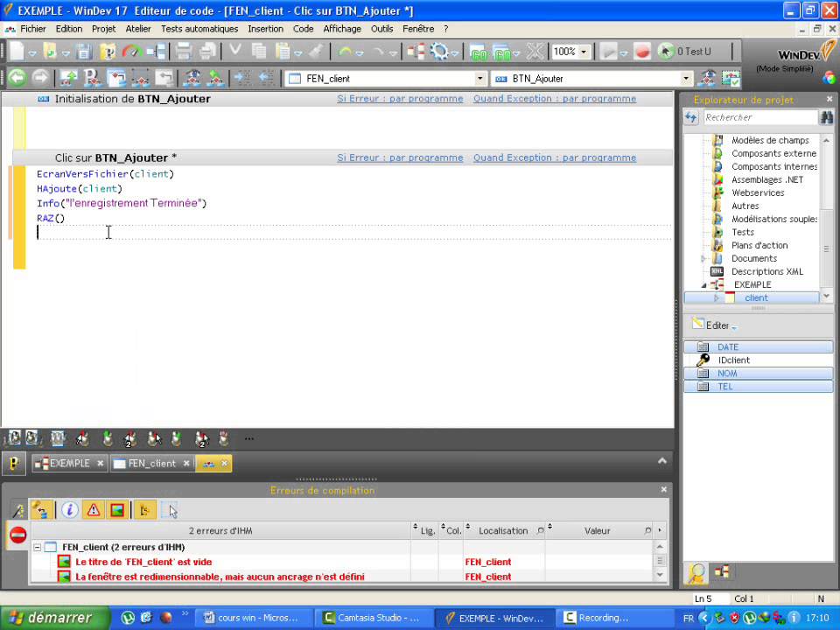Collapse the EXEMPLE tree node
The width and height of the screenshot is (840, 630).
click(x=703, y=285)
